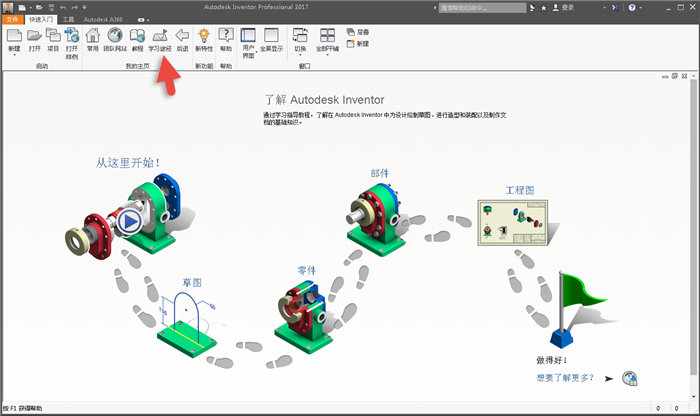The height and width of the screenshot is (416, 700).
Task: Click the 打开 (Open) folder icon
Action: (x=34, y=36)
